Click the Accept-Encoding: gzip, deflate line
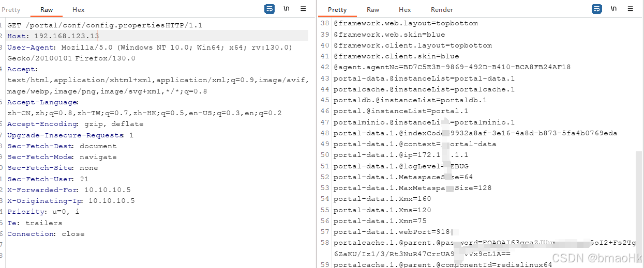The width and height of the screenshot is (644, 268). click(75, 124)
